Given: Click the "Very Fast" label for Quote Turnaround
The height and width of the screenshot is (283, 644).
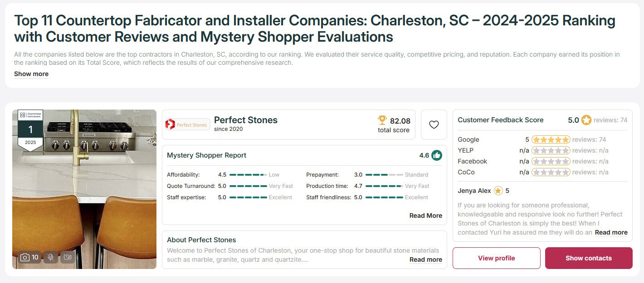Looking at the screenshot, I should tap(281, 186).
